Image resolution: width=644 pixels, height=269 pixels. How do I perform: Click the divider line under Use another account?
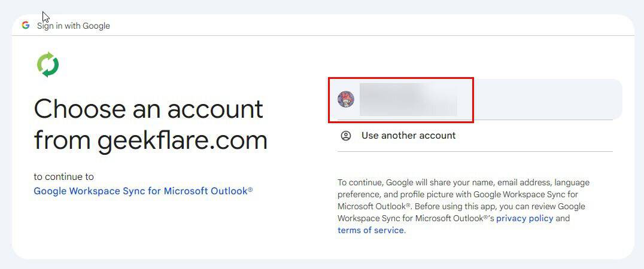point(475,151)
